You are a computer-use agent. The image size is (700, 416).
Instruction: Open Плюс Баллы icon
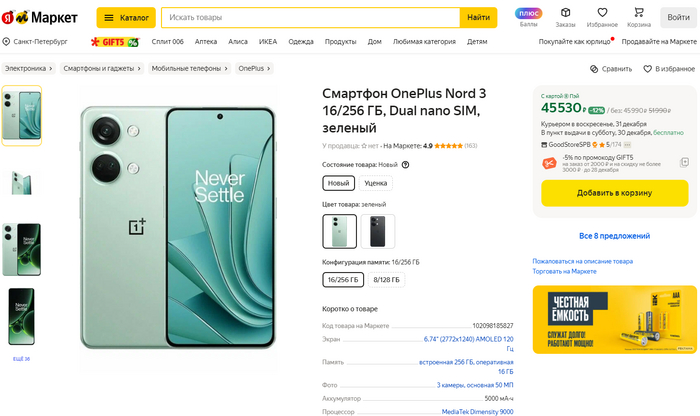pyautogui.click(x=528, y=17)
